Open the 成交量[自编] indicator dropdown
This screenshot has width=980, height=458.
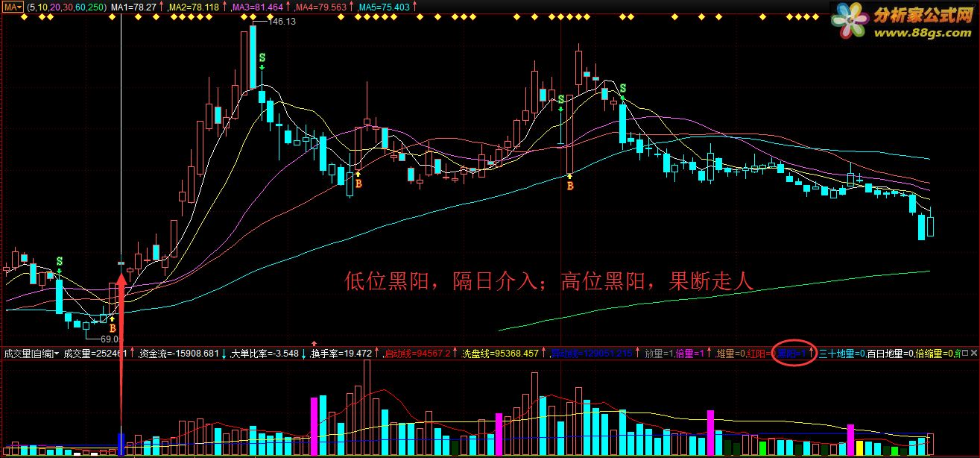[x=31, y=354]
